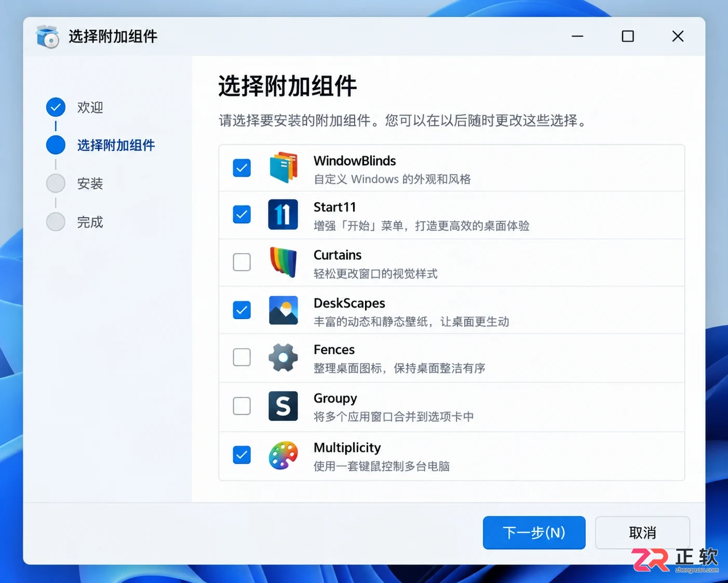Click the completed checkmark beside 欢迎
This screenshot has height=583, width=728.
(x=56, y=107)
